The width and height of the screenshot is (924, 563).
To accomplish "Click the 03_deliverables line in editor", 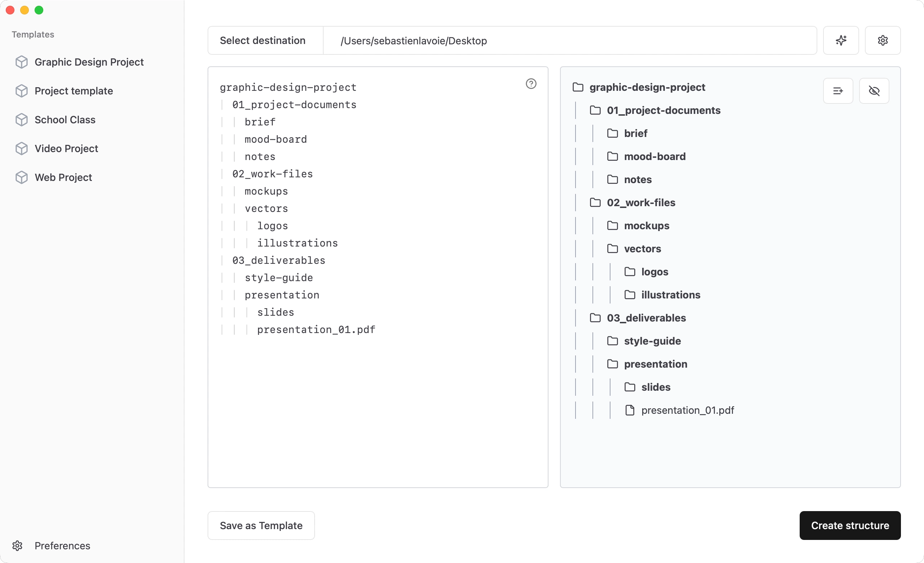I will point(278,260).
